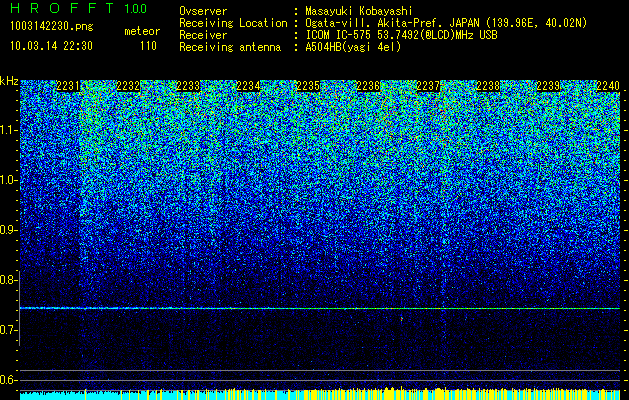
Task: Click the bright horizontal carrier signal line
Action: click(x=320, y=308)
